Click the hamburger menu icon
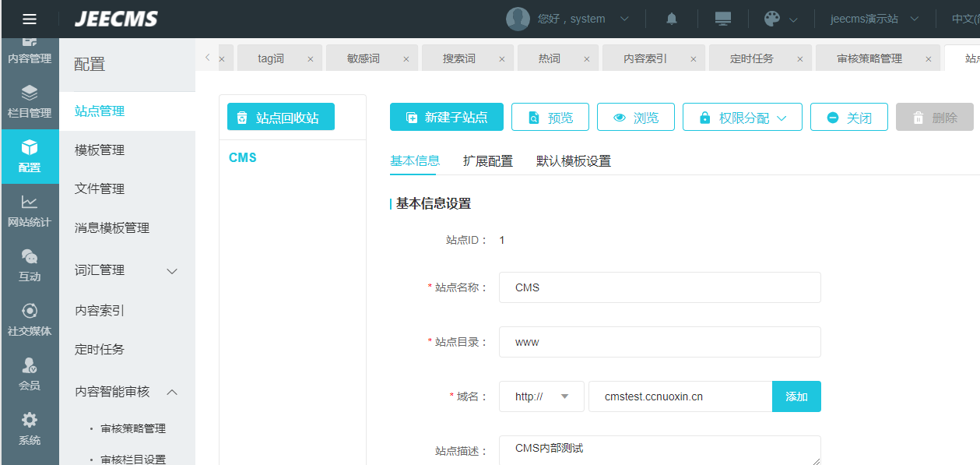The width and height of the screenshot is (980, 465). (x=29, y=19)
